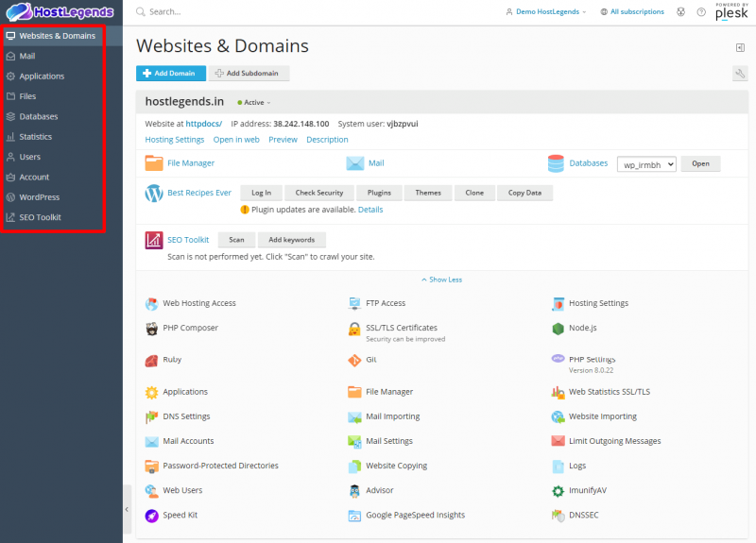Viewport: 756px width, 543px height.
Task: Click the SEO Toolkit chart icon
Action: click(154, 240)
